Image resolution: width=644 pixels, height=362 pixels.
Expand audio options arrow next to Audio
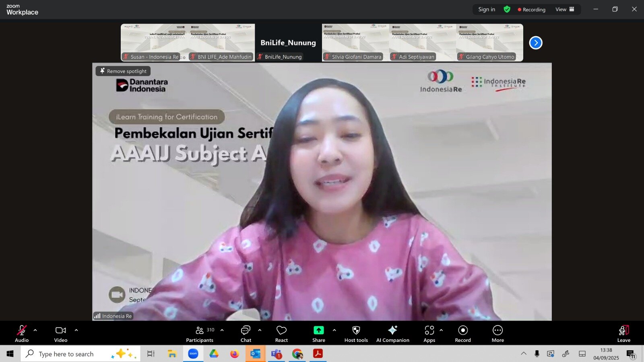(x=35, y=330)
